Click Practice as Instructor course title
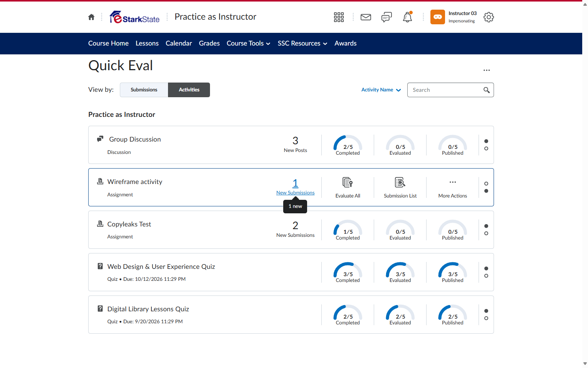This screenshot has width=588, height=368. 215,17
